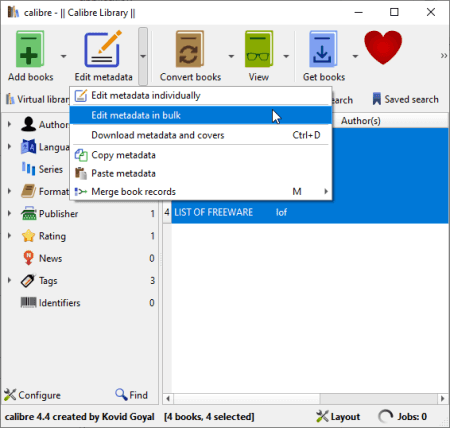Open Convert books dropdown arrow
This screenshot has height=428, width=450.
point(231,56)
